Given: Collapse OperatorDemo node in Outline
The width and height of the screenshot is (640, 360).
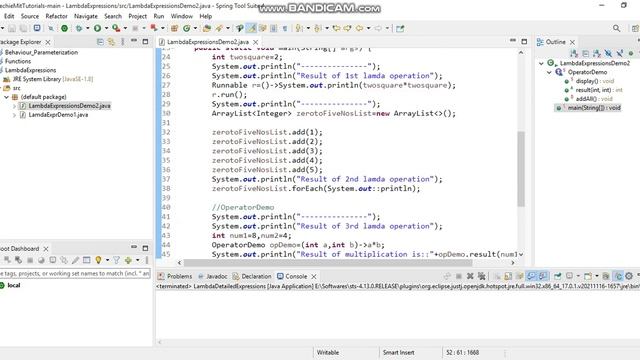Looking at the screenshot, I should coord(549,72).
